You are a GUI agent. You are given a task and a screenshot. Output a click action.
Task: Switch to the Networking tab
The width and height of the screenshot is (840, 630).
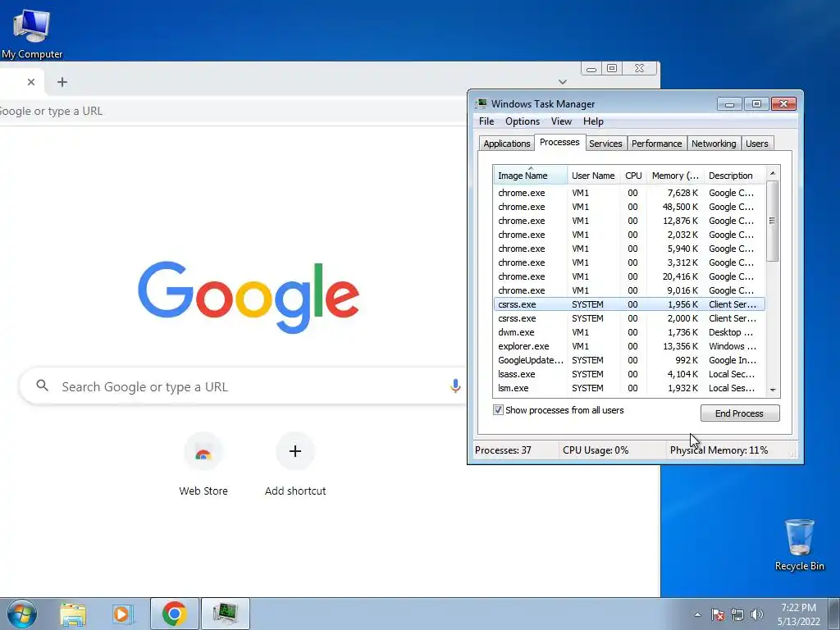(714, 144)
